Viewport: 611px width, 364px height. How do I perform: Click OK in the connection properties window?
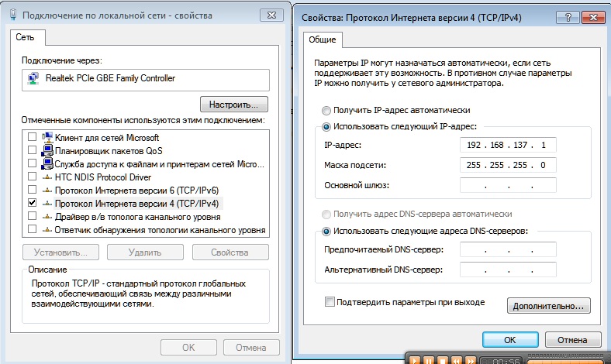188,347
